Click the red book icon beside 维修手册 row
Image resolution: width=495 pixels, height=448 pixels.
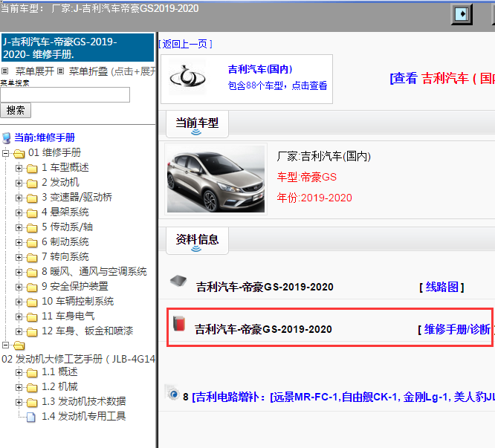click(x=179, y=323)
